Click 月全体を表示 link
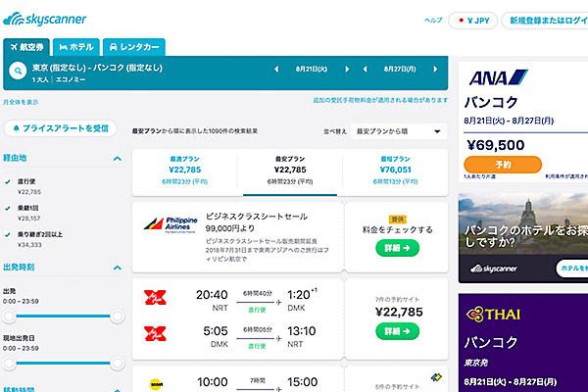 21,102
